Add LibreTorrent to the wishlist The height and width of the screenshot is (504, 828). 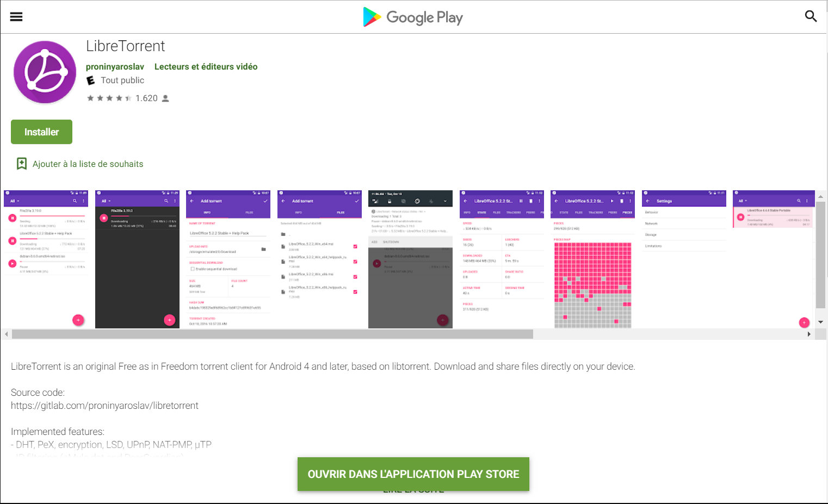coord(80,164)
